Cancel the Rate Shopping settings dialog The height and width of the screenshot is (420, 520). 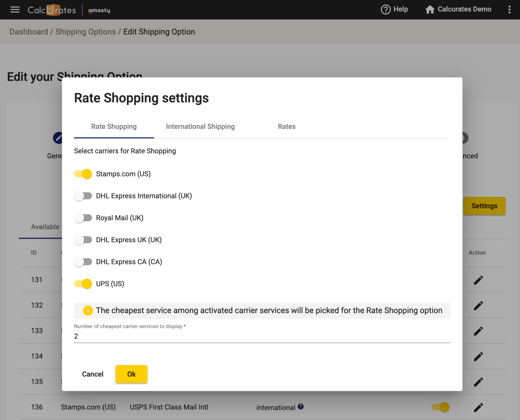point(93,374)
